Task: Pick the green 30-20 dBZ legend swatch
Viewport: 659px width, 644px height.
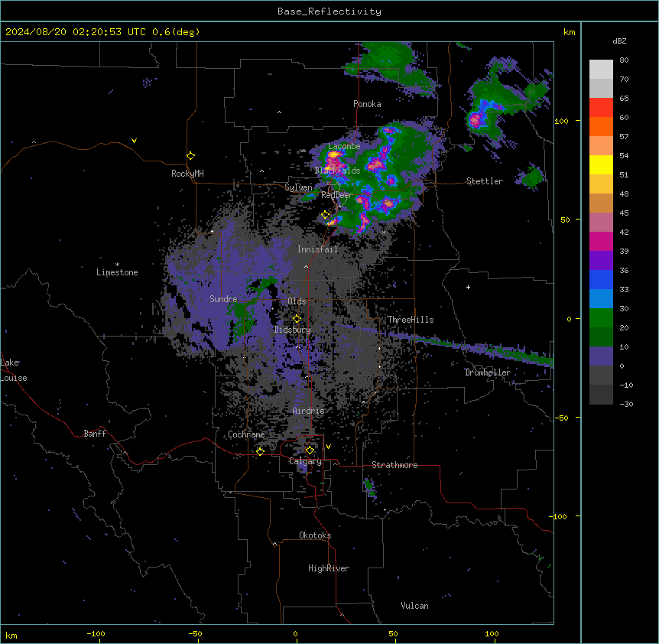Action: pyautogui.click(x=601, y=318)
